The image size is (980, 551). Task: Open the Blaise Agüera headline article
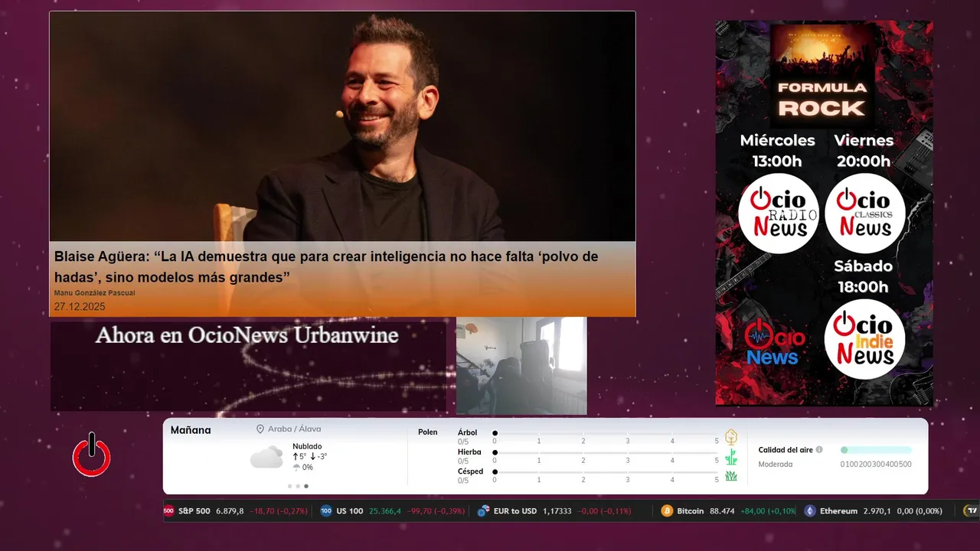pyautogui.click(x=326, y=266)
